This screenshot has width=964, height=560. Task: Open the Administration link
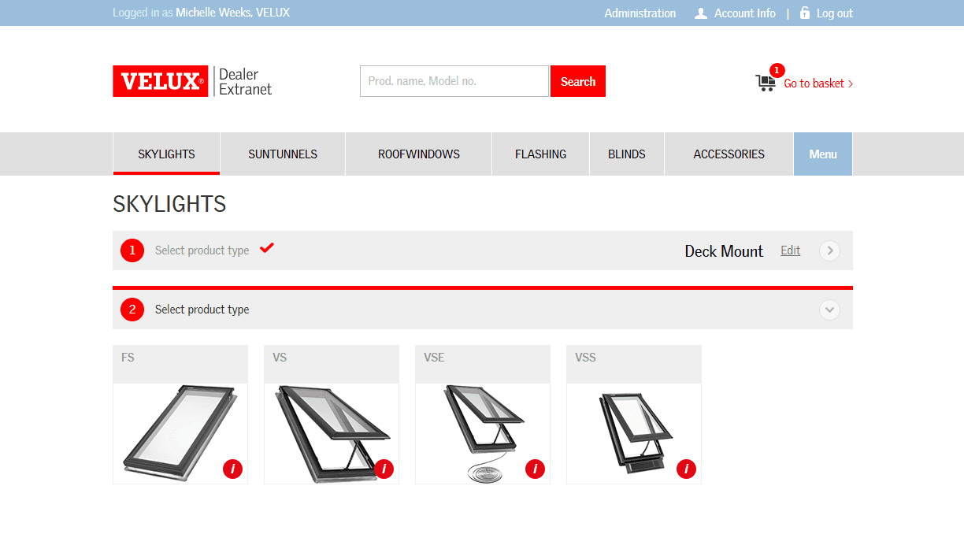tap(640, 13)
